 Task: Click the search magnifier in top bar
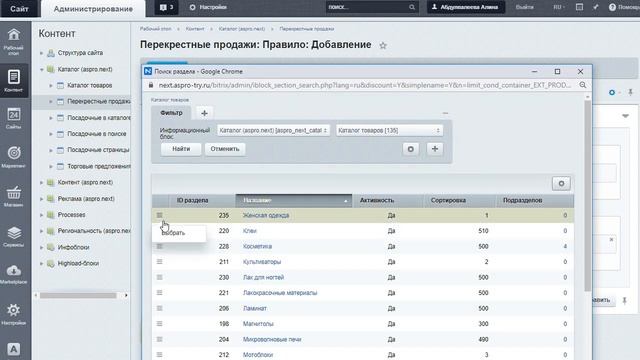412,7
